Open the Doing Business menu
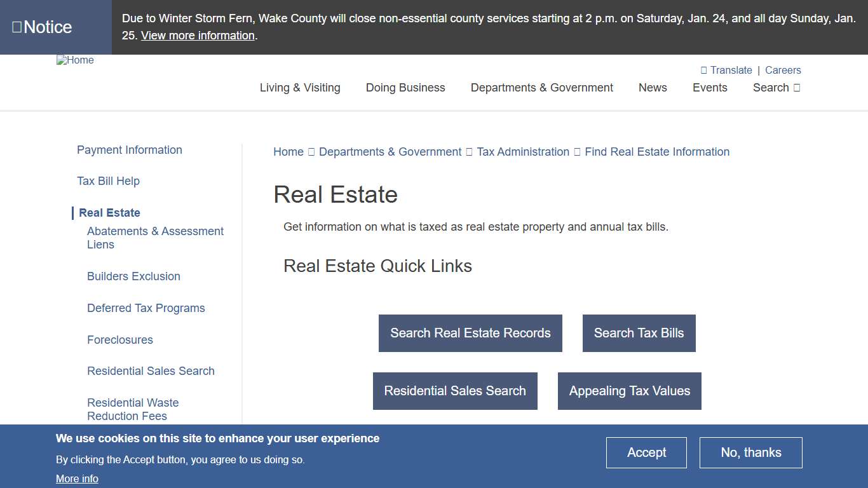The height and width of the screenshot is (488, 868). pos(405,88)
